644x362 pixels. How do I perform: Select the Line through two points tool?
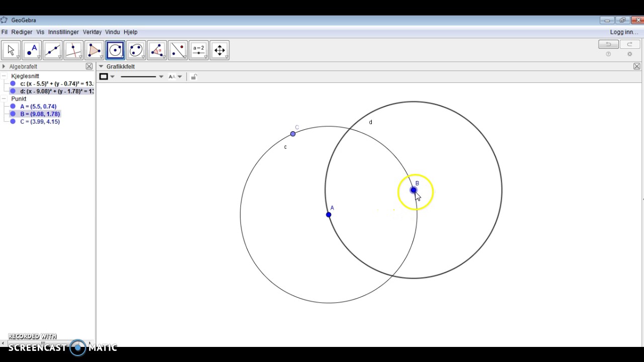pyautogui.click(x=52, y=50)
